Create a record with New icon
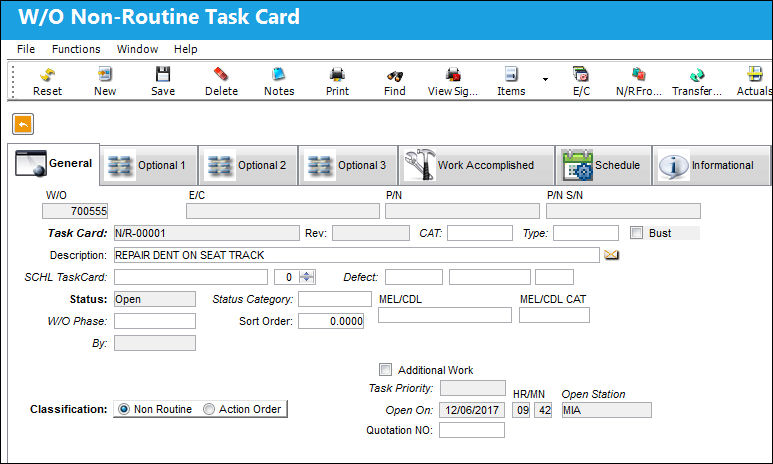This screenshot has width=773, height=464. click(x=105, y=75)
